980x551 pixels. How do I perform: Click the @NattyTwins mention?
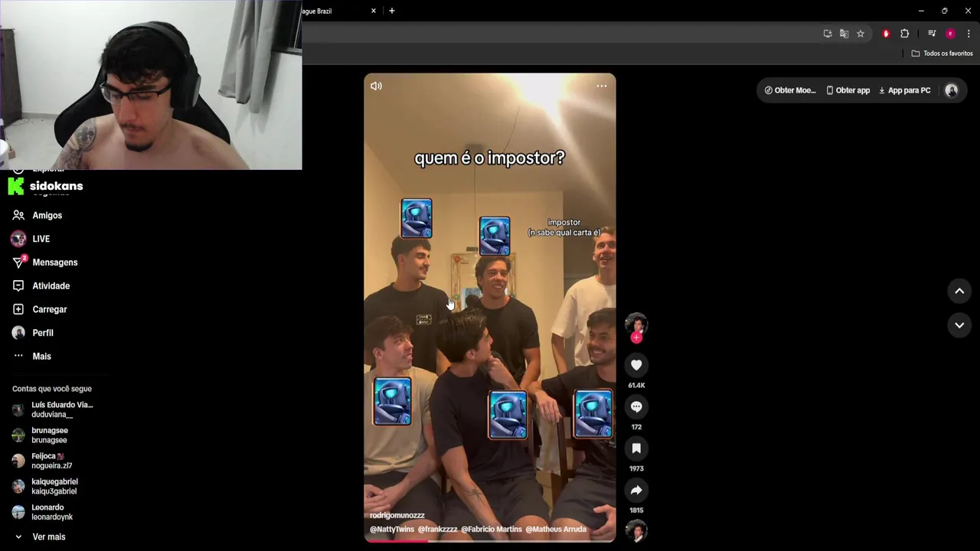coord(392,530)
